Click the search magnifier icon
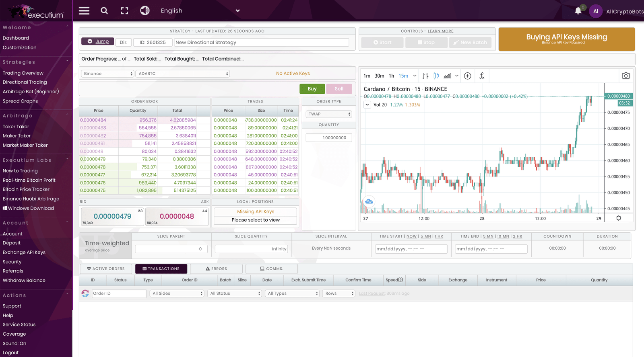The width and height of the screenshot is (644, 357). 104,11
